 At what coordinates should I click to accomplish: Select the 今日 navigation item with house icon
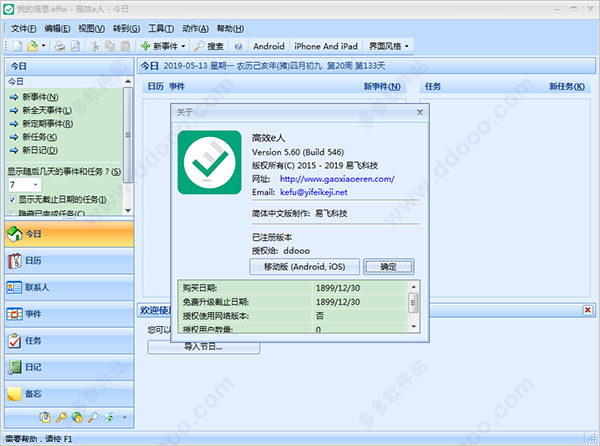pos(69,234)
